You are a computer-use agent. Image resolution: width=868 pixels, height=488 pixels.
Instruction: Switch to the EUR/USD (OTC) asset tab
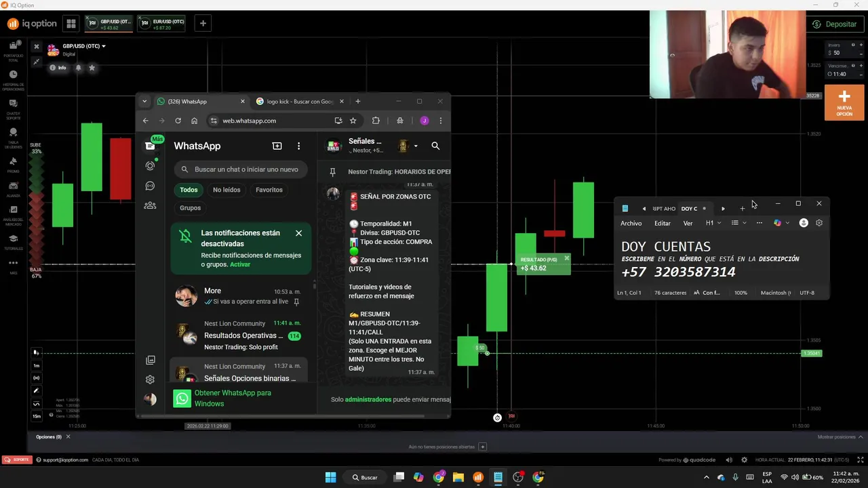coord(163,24)
